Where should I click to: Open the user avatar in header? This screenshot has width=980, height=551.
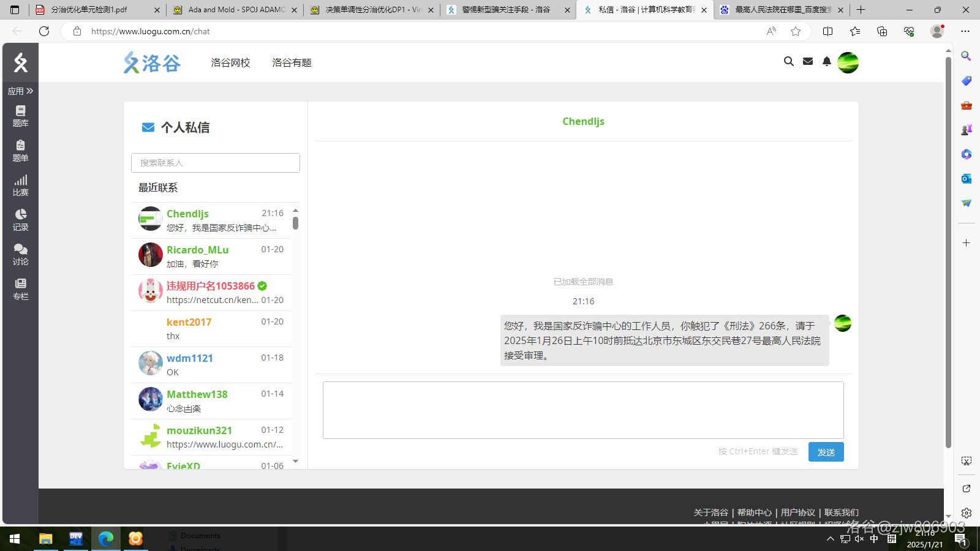click(x=848, y=62)
